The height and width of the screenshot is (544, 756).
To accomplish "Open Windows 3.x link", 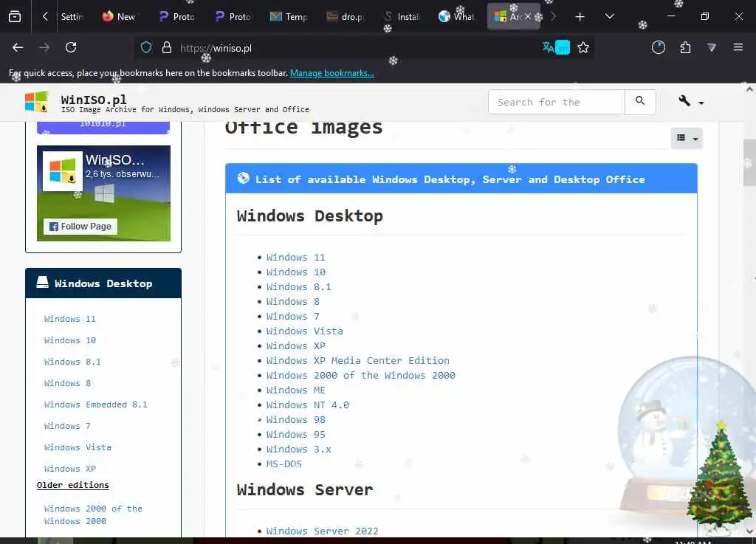I will [x=298, y=450].
